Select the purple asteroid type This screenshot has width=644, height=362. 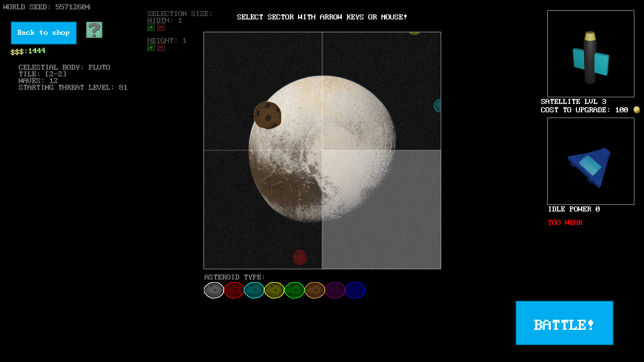point(335,290)
